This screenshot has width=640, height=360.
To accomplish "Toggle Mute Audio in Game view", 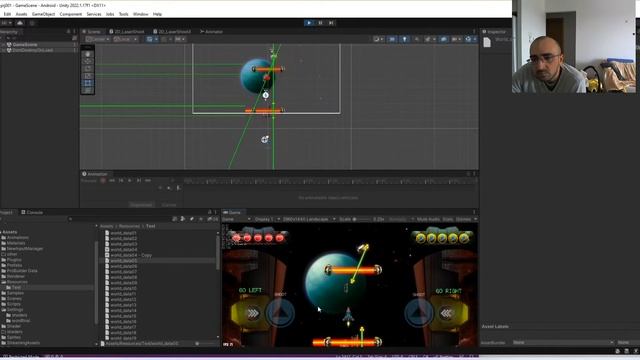I will (428, 219).
